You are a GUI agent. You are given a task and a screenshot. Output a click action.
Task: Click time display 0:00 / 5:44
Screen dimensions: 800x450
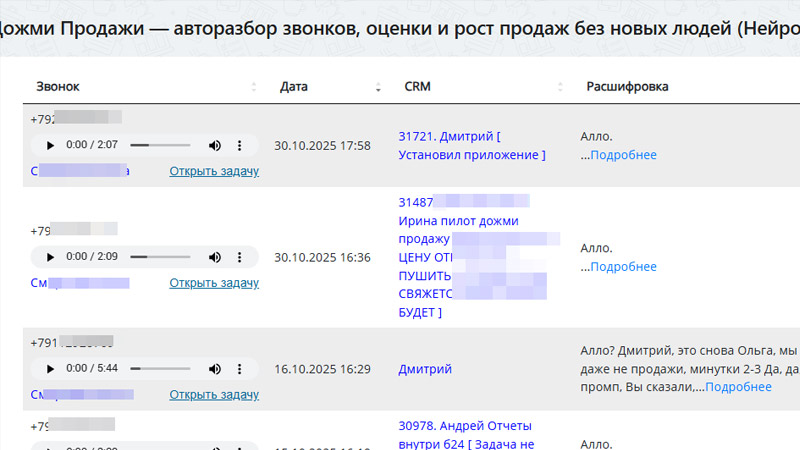(92, 368)
